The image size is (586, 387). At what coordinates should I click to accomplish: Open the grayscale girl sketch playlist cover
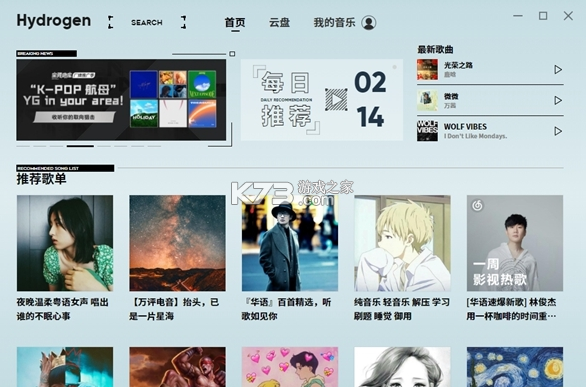tap(403, 367)
